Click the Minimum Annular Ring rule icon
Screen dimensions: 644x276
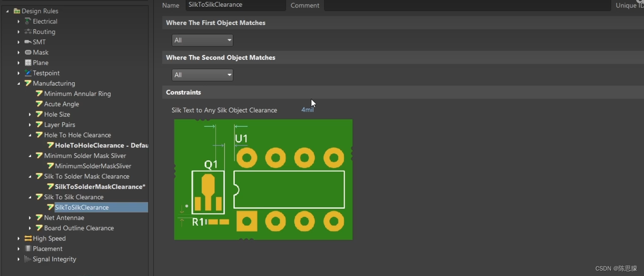click(39, 94)
